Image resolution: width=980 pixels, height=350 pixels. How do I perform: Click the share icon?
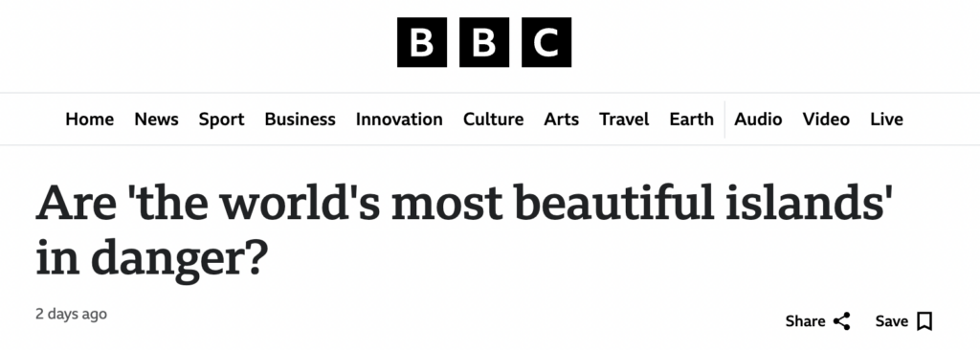pos(842,321)
